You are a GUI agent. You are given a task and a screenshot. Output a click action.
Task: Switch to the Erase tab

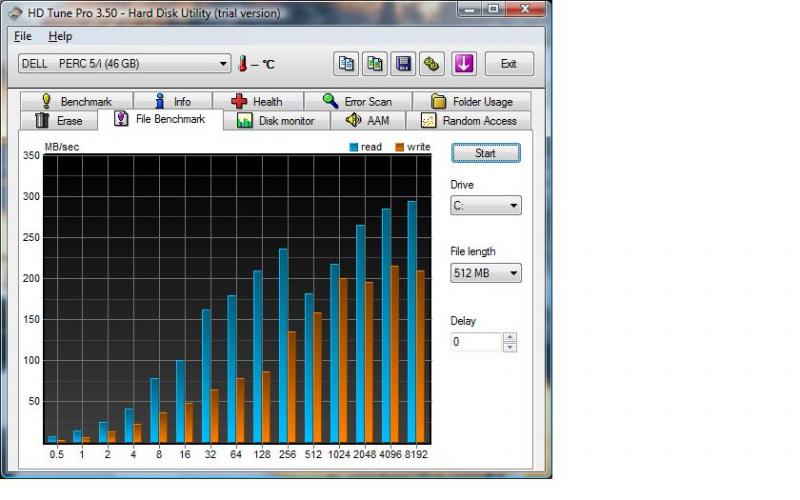(x=59, y=120)
